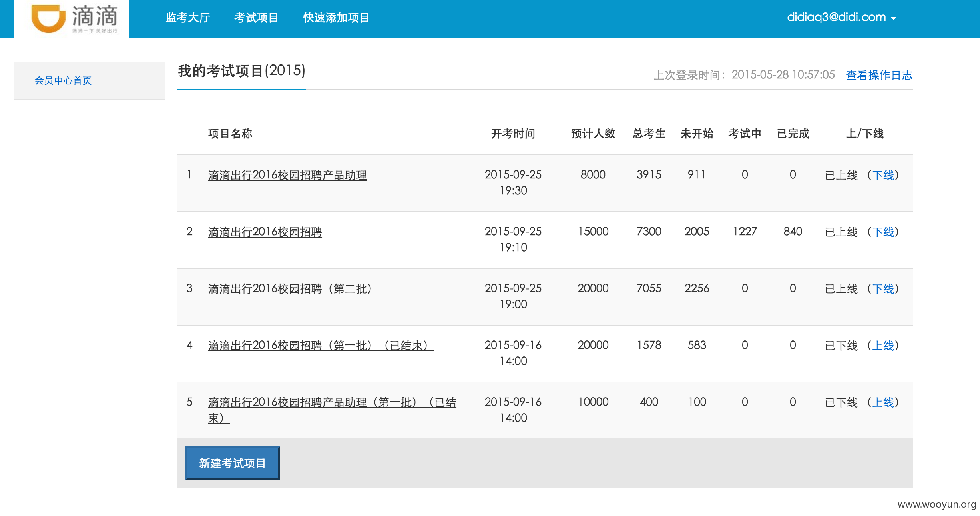Open the 查看操作日志 link
Image resolution: width=980 pixels, height=516 pixels.
point(879,75)
